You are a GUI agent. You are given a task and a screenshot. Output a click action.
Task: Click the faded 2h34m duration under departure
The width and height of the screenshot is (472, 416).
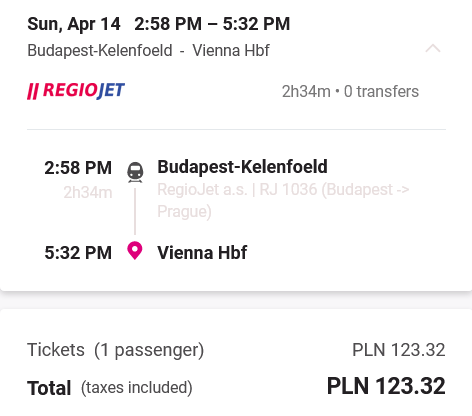[x=88, y=192]
